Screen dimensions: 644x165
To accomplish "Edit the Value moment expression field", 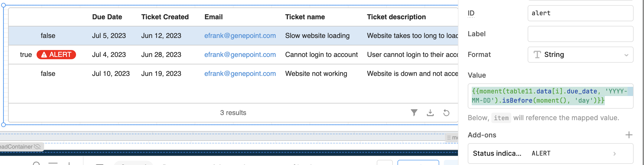I will (x=550, y=96).
